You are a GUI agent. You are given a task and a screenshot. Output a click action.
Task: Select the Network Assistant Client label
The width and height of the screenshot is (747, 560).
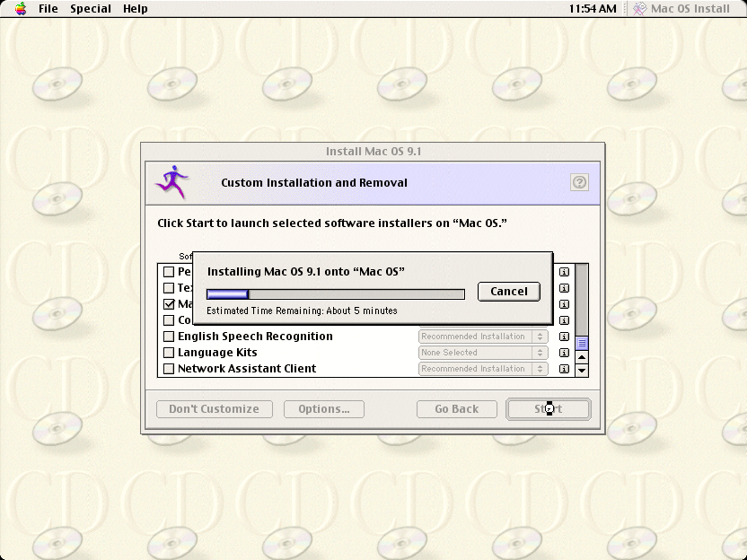[x=247, y=369]
